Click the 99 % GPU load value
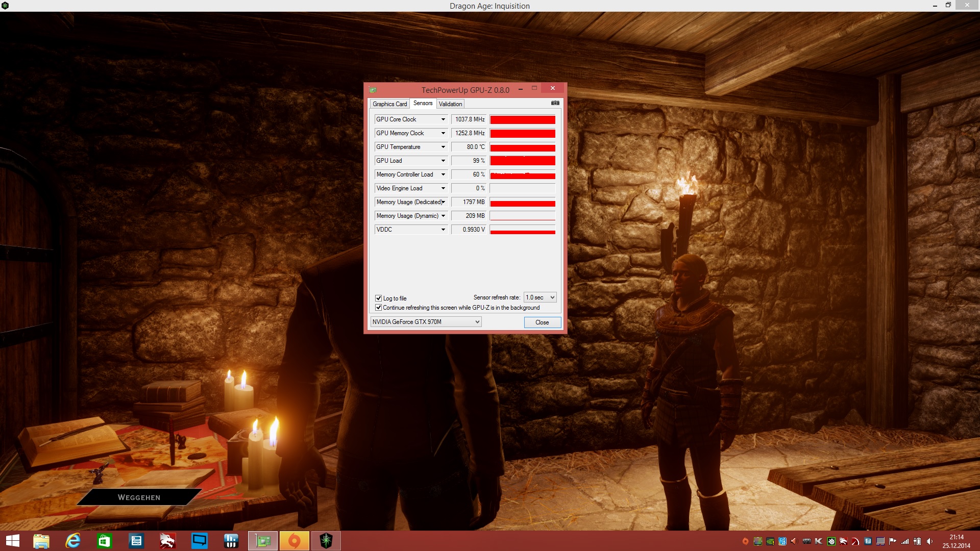 coord(469,160)
